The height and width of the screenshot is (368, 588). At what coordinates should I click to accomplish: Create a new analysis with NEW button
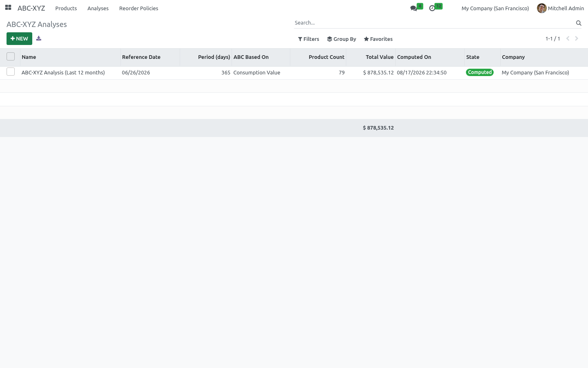[19, 38]
